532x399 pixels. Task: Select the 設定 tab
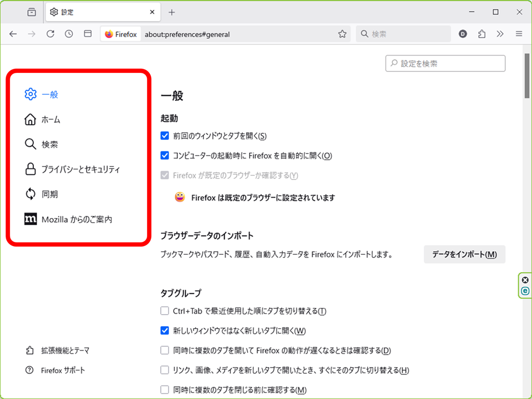(103, 12)
